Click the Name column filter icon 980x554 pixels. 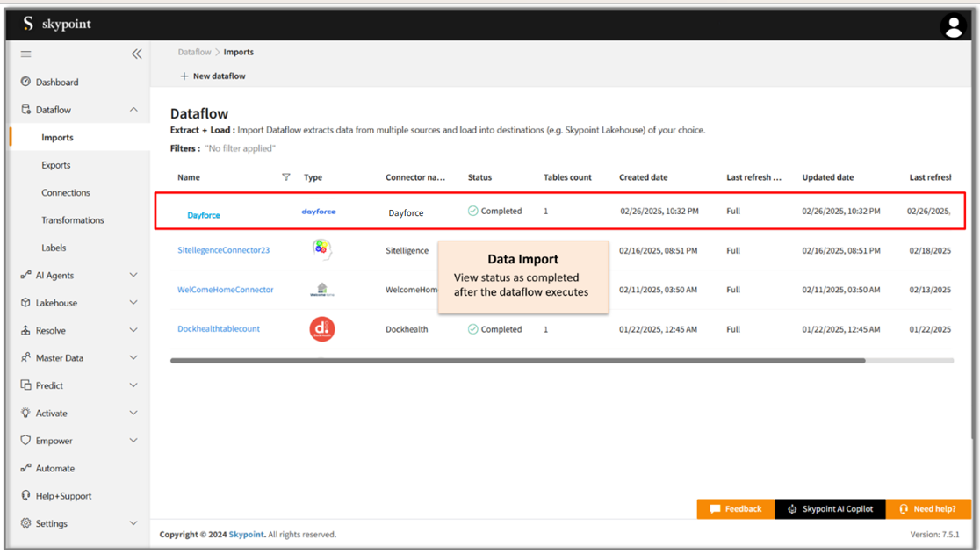click(285, 177)
